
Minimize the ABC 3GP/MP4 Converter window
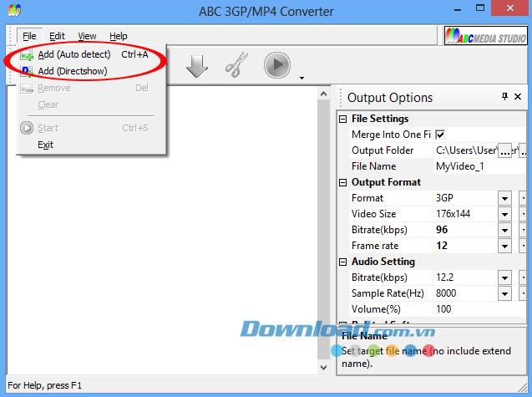pyautogui.click(x=458, y=8)
